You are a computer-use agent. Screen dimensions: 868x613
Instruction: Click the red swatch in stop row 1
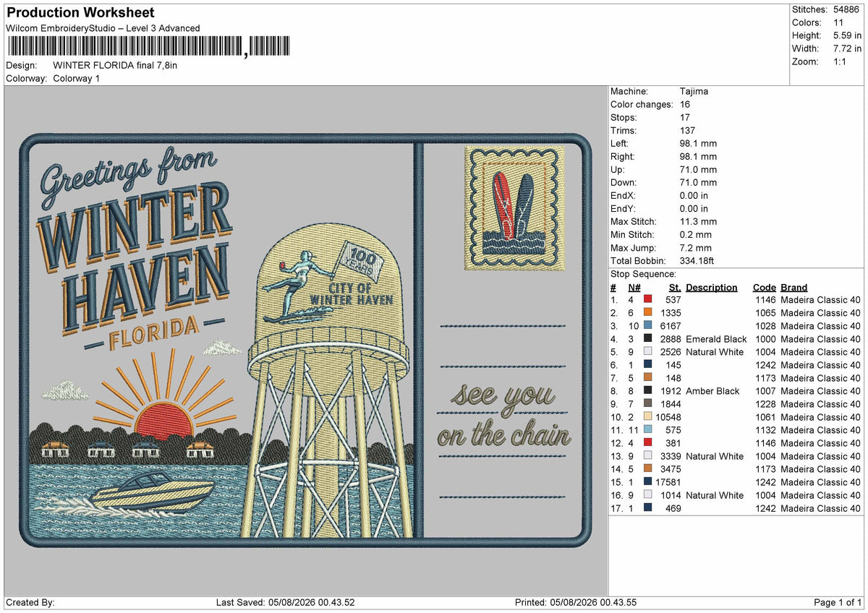click(x=648, y=299)
